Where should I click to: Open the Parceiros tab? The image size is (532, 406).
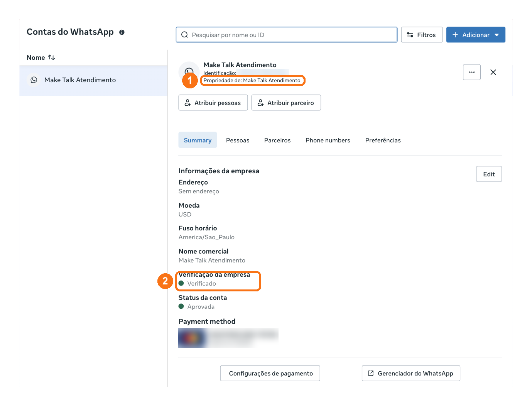277,140
